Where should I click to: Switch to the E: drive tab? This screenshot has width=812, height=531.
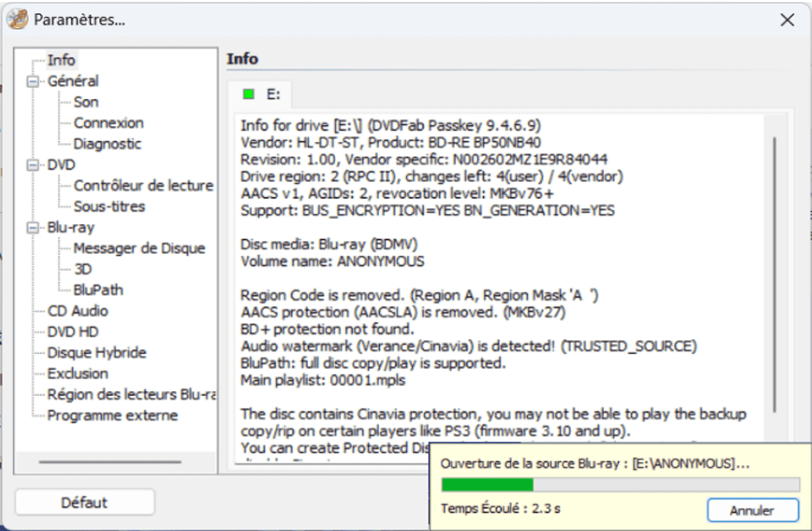[260, 94]
